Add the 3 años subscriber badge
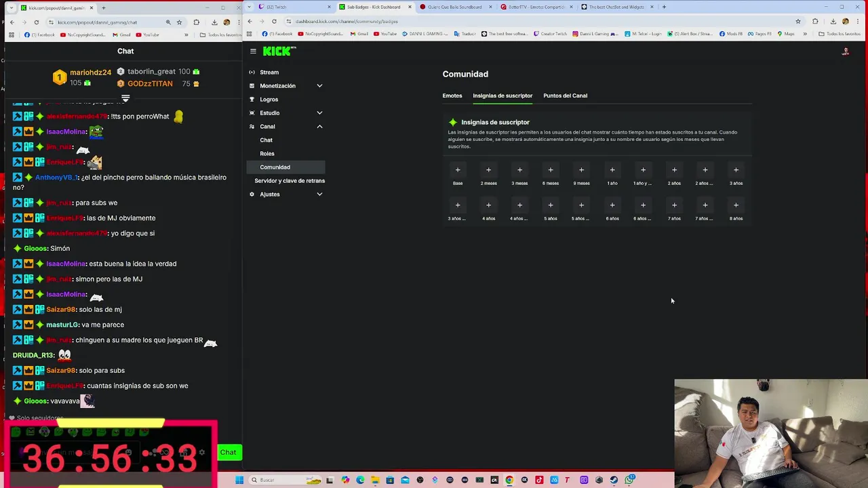Image resolution: width=868 pixels, height=488 pixels. pyautogui.click(x=736, y=170)
